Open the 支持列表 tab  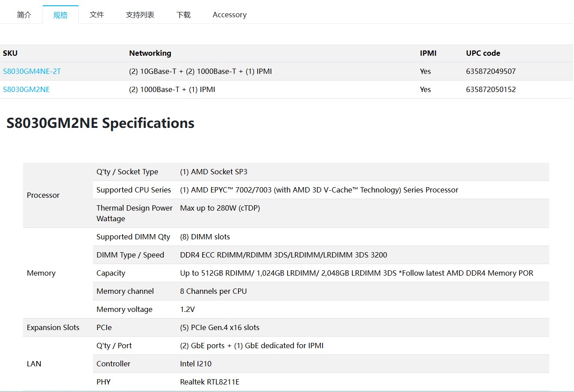tap(140, 15)
